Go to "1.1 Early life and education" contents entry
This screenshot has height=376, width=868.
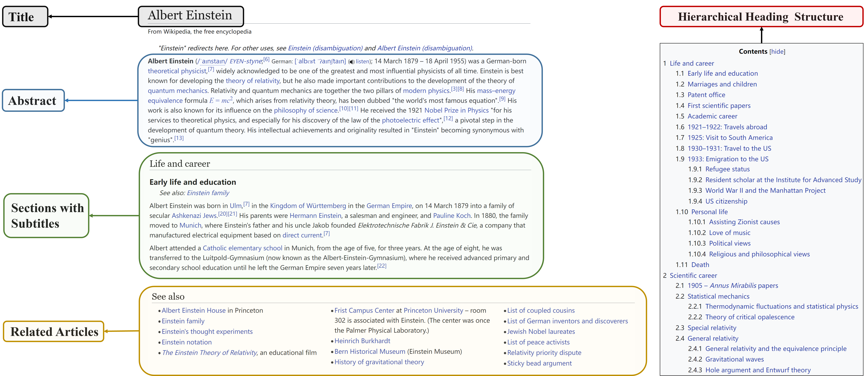click(x=717, y=74)
